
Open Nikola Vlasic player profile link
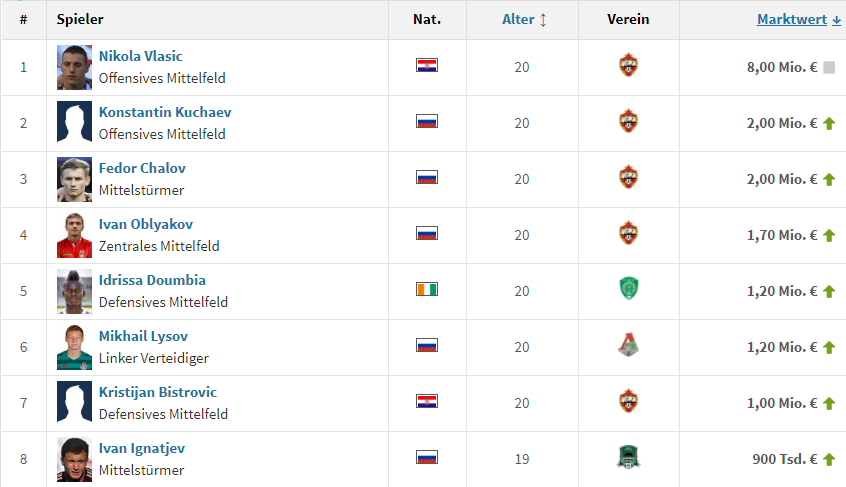pos(140,56)
